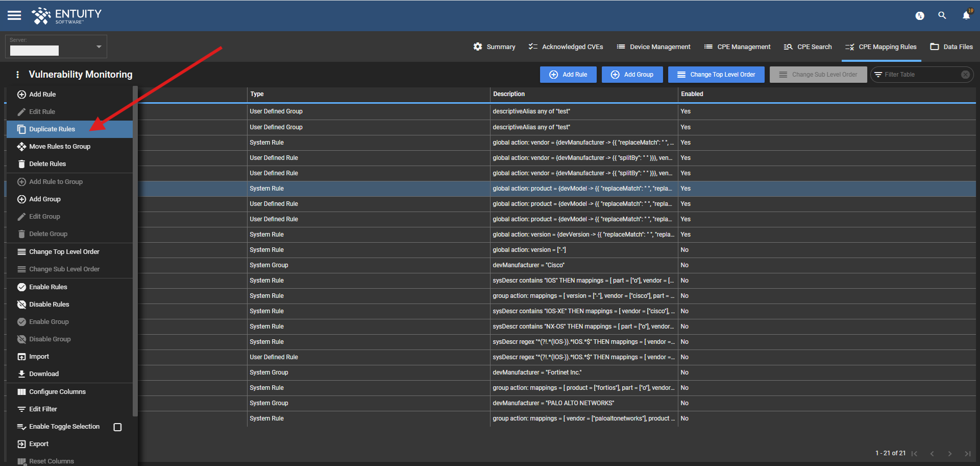Viewport: 980px width, 466px height.
Task: Open the search magnifier icon
Action: coord(942,16)
